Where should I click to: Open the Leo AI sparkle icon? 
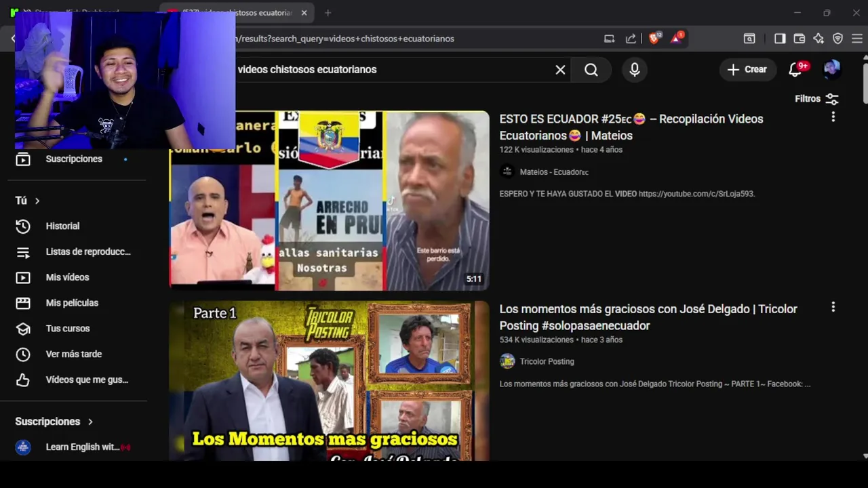pos(818,39)
